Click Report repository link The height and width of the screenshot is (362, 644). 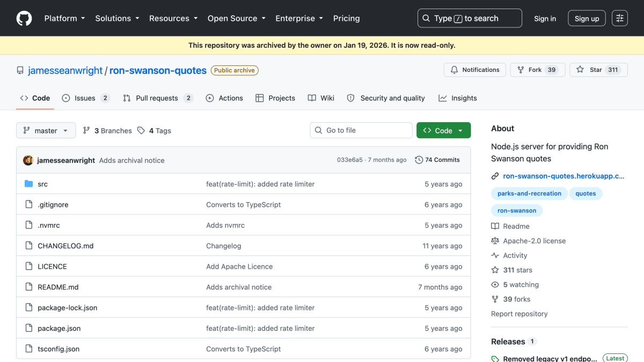coord(519,314)
